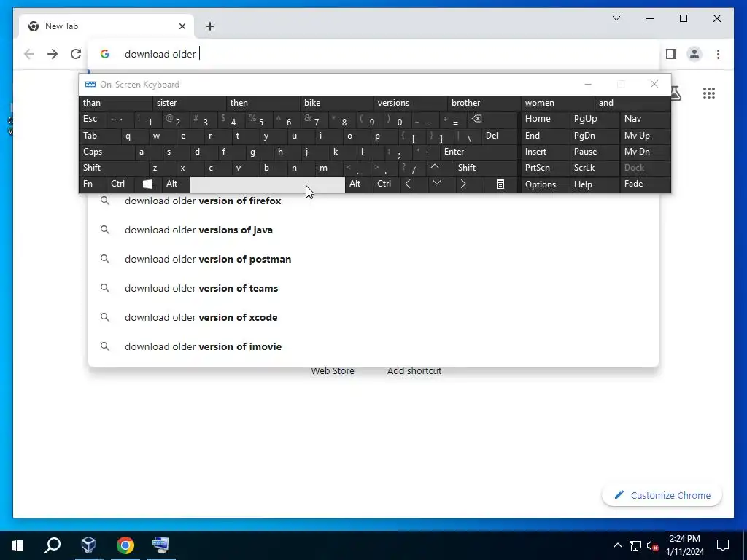Image resolution: width=747 pixels, height=560 pixels.
Task: Toggle the left Ctrl key on the On-Screen Keyboard
Action: pyautogui.click(x=120, y=184)
